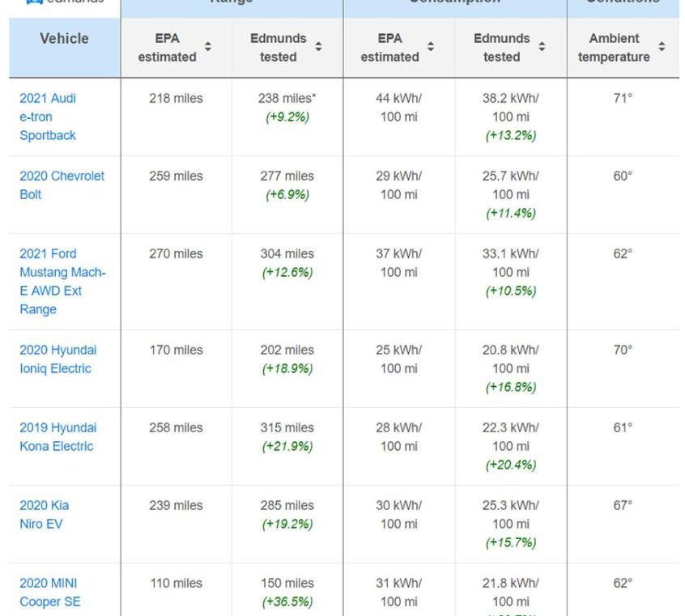Screen dimensions: 685x616
Task: Select the '(+20.4%)' consumption value
Action: (511, 465)
